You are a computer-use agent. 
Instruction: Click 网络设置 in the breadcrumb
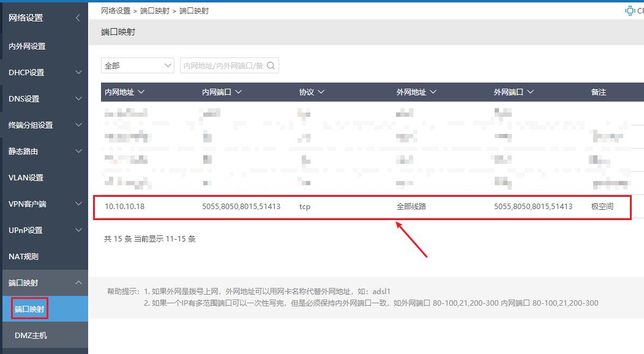[x=115, y=11]
